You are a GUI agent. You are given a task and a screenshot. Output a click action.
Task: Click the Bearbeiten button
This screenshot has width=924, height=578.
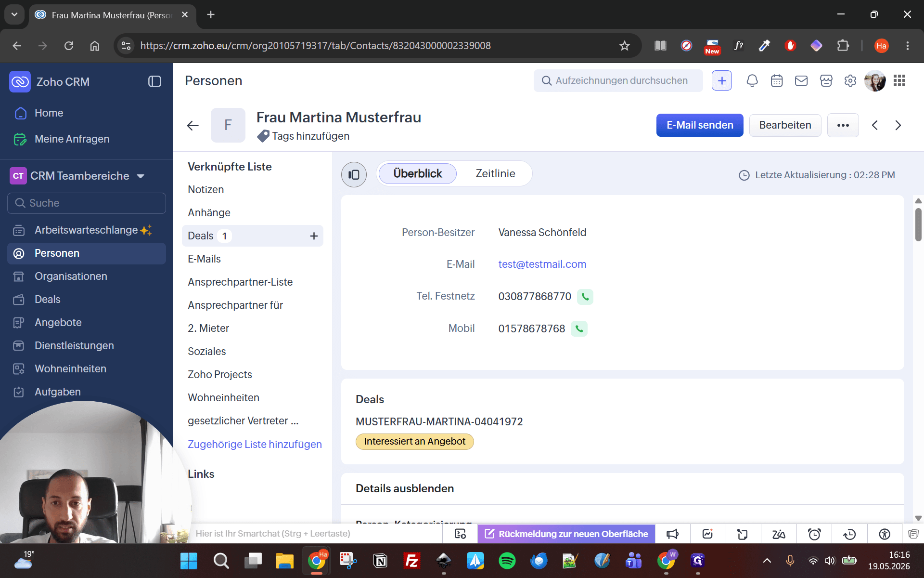[785, 125]
